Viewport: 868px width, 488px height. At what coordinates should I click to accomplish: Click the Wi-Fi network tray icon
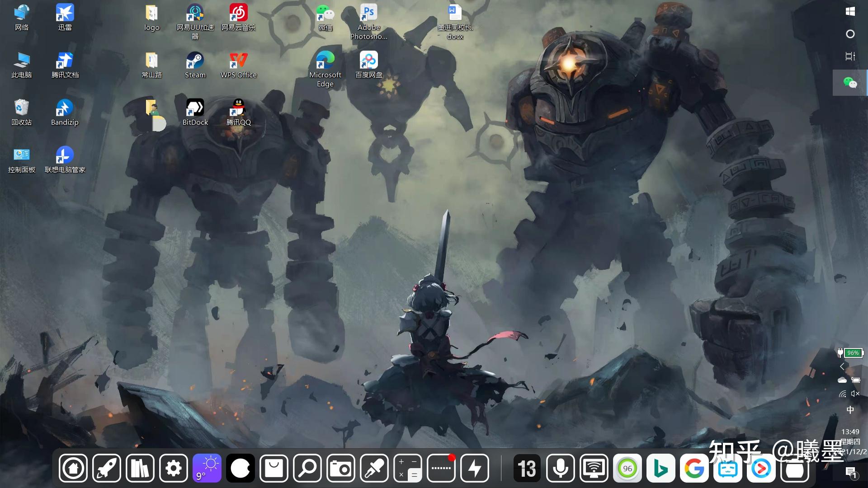843,394
